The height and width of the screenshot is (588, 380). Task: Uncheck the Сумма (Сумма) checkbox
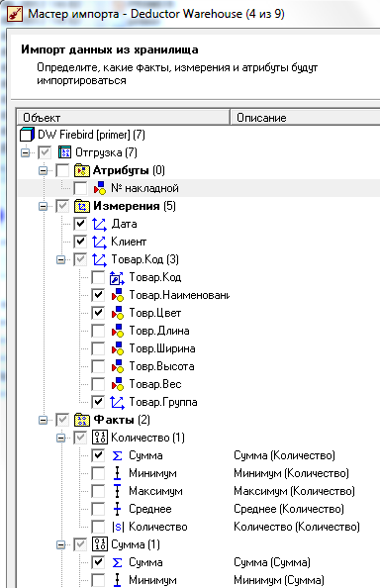98,562
